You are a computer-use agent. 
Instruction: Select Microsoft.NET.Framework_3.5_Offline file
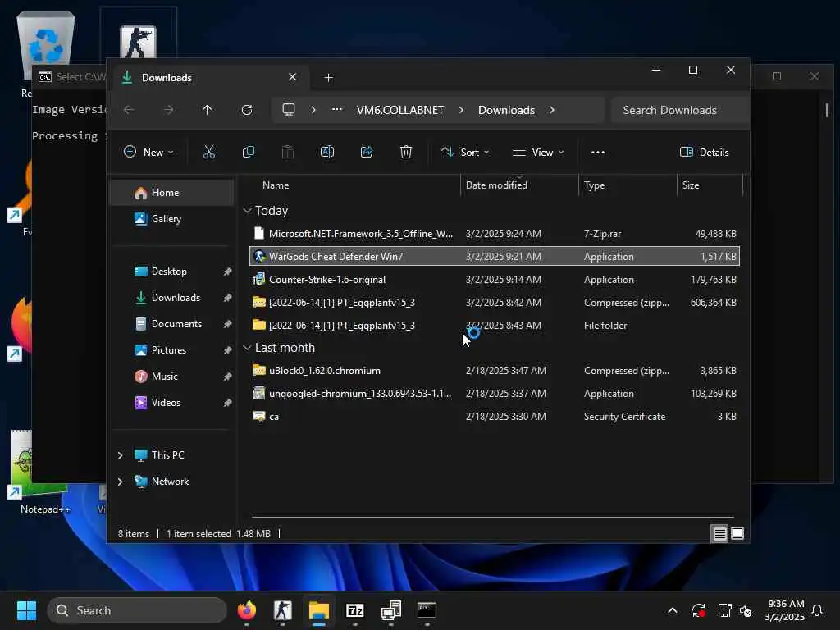tap(495, 234)
